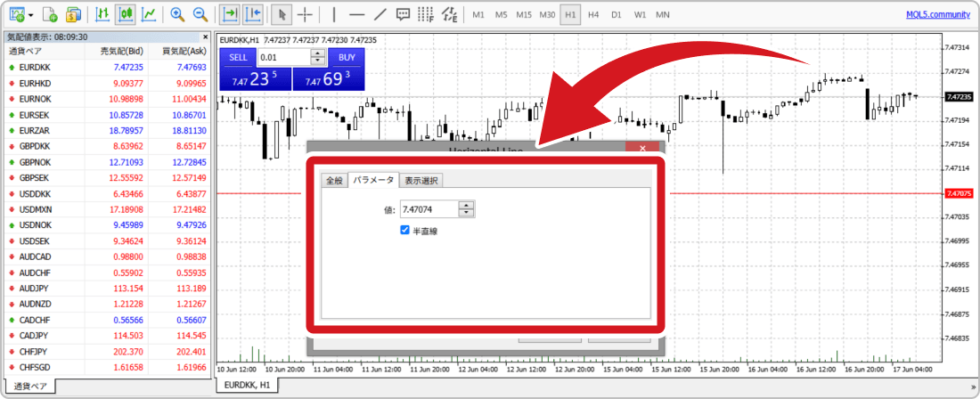This screenshot has width=980, height=399.
Task: Open the new chart icon
Action: point(17,13)
